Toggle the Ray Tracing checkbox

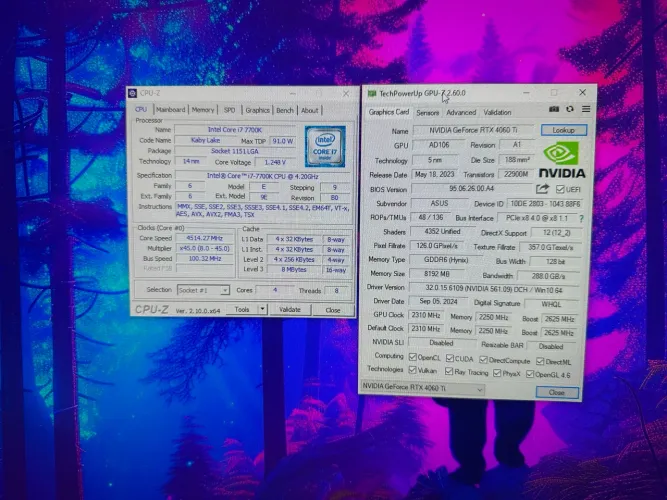449,371
